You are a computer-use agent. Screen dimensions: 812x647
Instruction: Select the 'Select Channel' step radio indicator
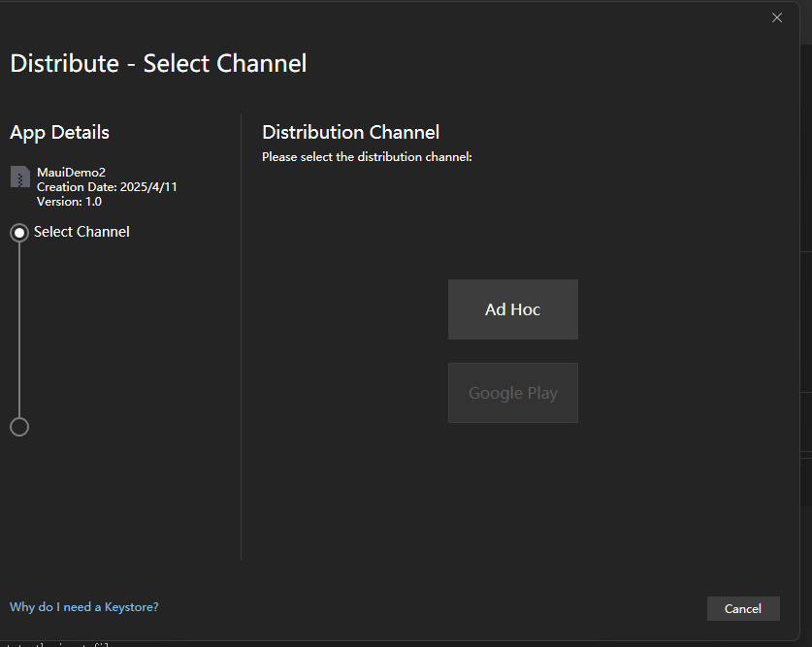click(x=18, y=233)
